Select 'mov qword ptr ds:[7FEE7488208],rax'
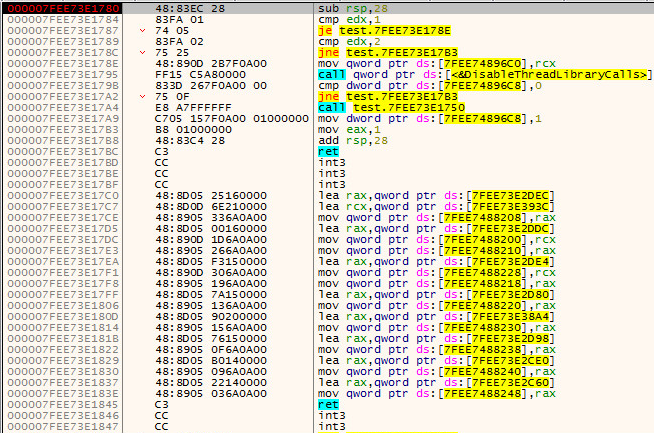Screen dimensions: 654x433 click(437, 218)
